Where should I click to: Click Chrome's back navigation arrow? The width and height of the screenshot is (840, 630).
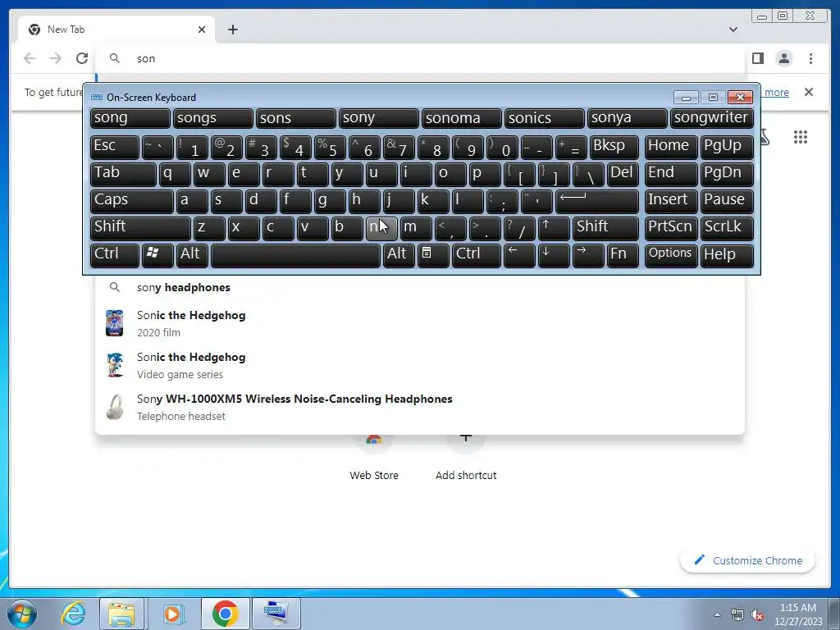click(x=30, y=58)
